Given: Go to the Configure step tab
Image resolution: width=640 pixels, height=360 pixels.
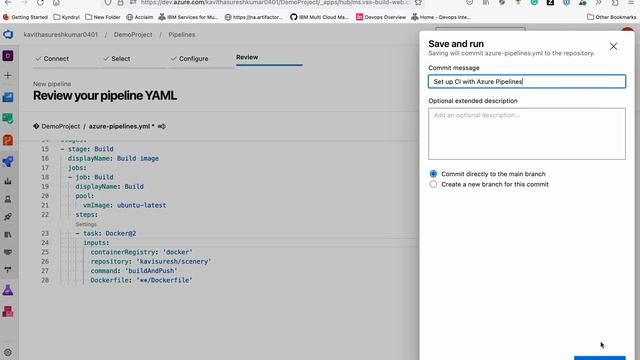Looking at the screenshot, I should click(x=189, y=59).
